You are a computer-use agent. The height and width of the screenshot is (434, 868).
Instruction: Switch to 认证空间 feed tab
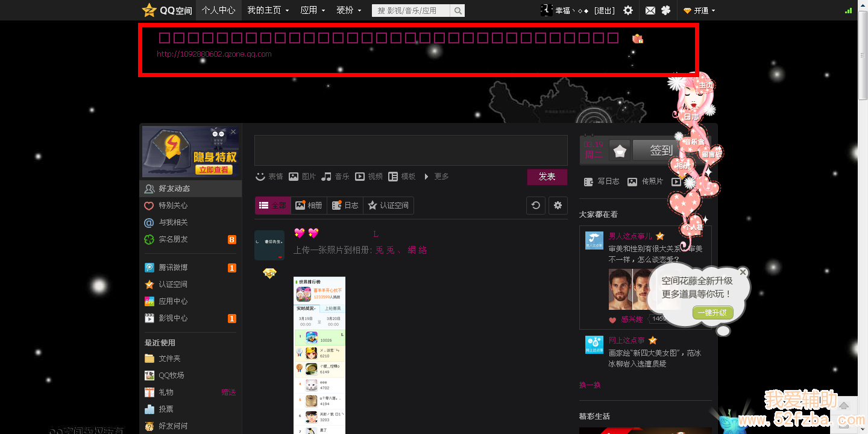[389, 206]
